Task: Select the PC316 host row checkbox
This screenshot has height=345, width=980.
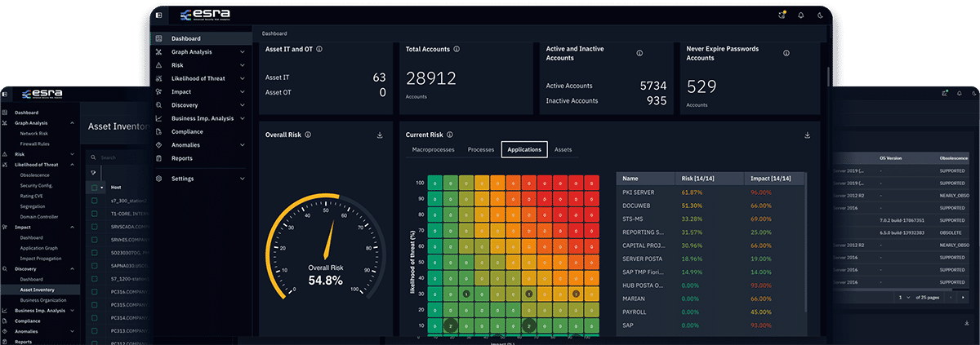Action: click(94, 292)
